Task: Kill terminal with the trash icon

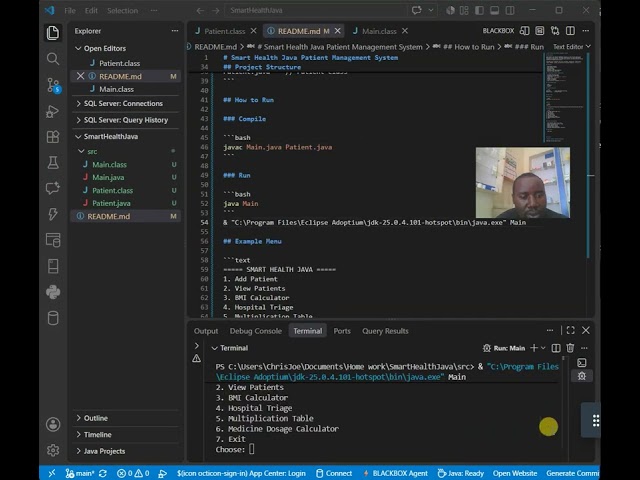Action: 570,348
